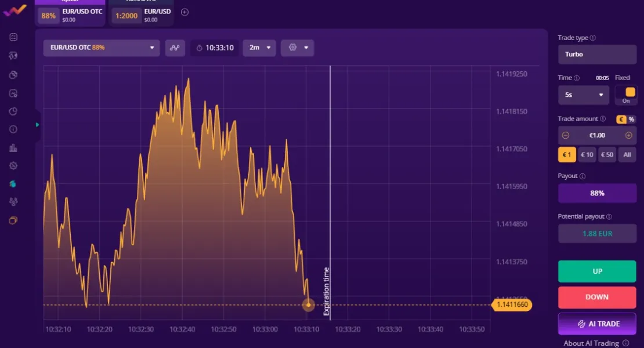This screenshot has width=644, height=348.
Task: Click the Expiration time line on chart
Action: [330, 193]
